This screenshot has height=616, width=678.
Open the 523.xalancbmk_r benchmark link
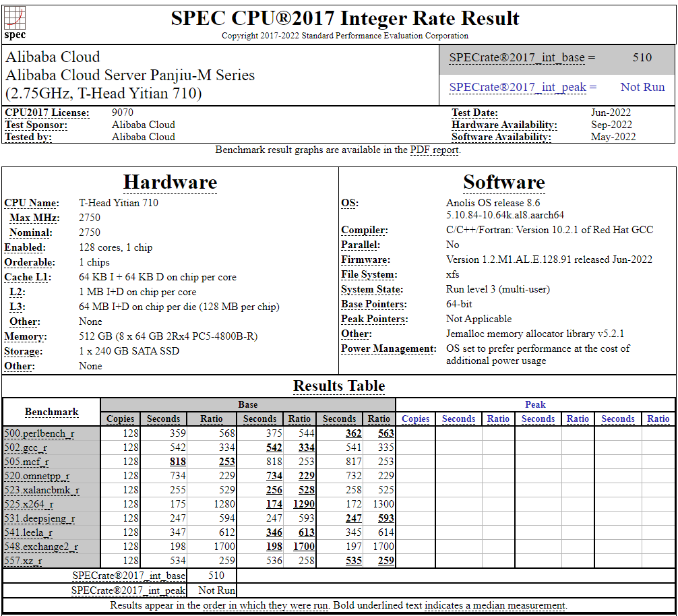[x=42, y=490]
